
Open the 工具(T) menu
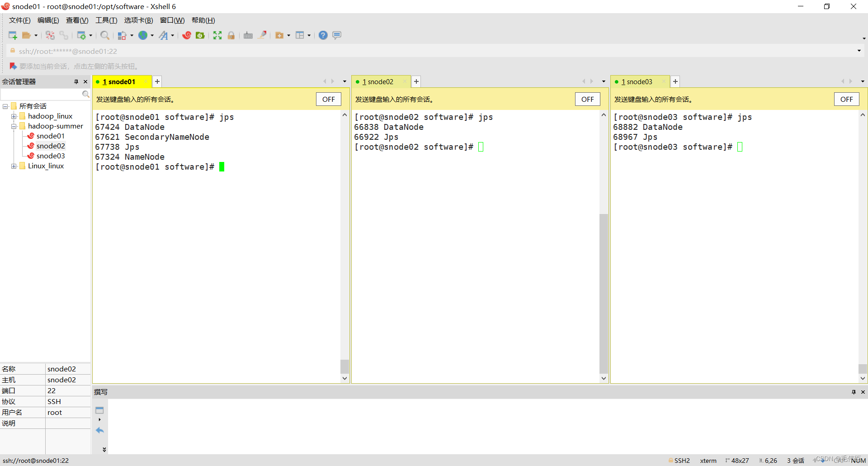(106, 20)
